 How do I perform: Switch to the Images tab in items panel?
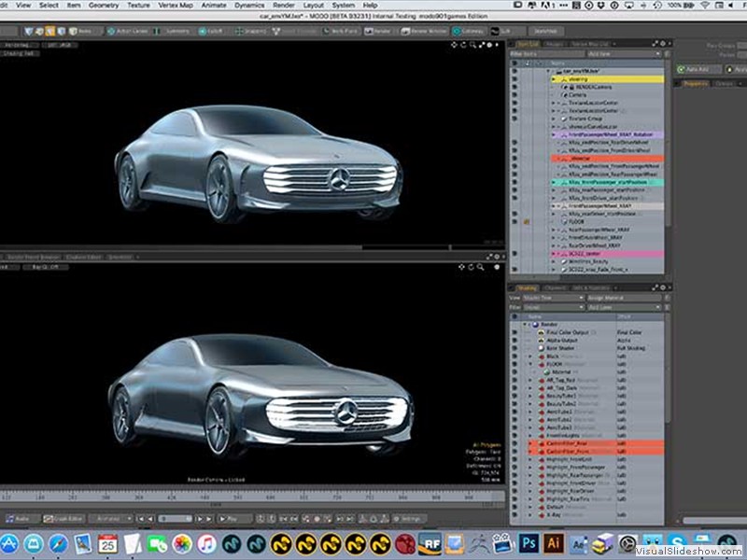coord(555,44)
